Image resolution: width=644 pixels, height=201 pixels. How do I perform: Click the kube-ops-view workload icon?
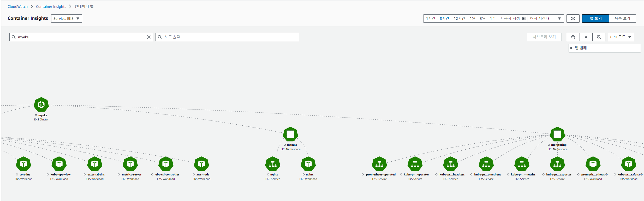59,164
